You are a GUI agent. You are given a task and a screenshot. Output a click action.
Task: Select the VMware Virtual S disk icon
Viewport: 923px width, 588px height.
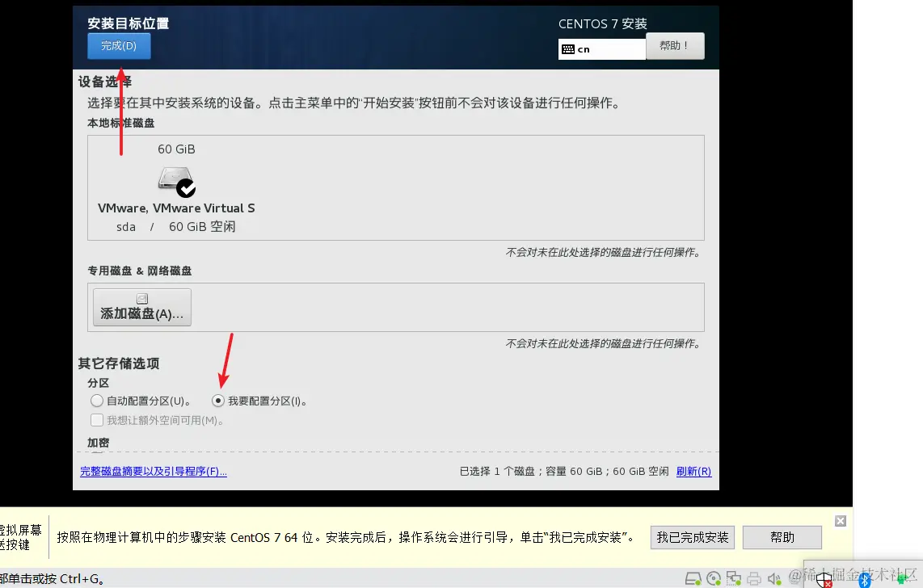click(176, 182)
